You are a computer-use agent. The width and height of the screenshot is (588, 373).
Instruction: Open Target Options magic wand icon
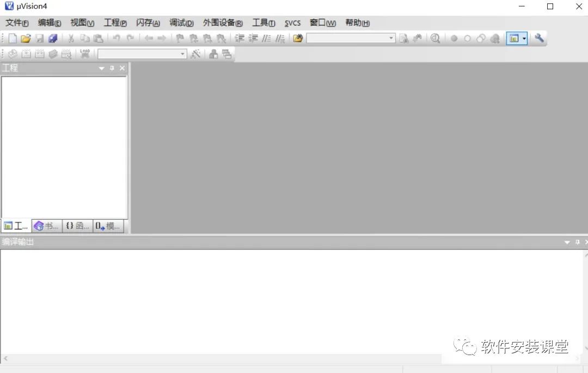coord(195,54)
